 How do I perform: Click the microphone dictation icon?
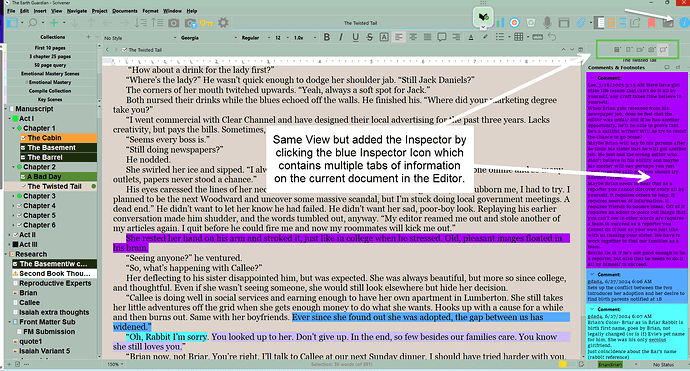[x=547, y=22]
